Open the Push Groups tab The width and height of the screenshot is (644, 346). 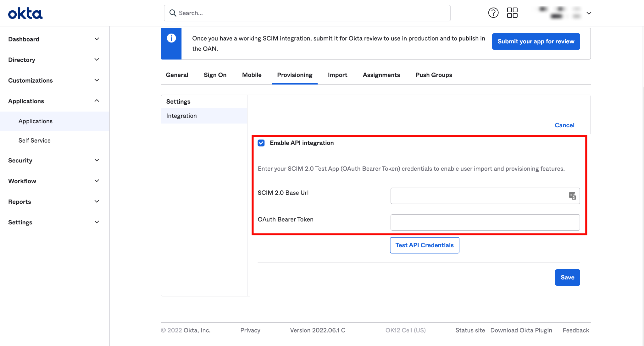pos(434,75)
